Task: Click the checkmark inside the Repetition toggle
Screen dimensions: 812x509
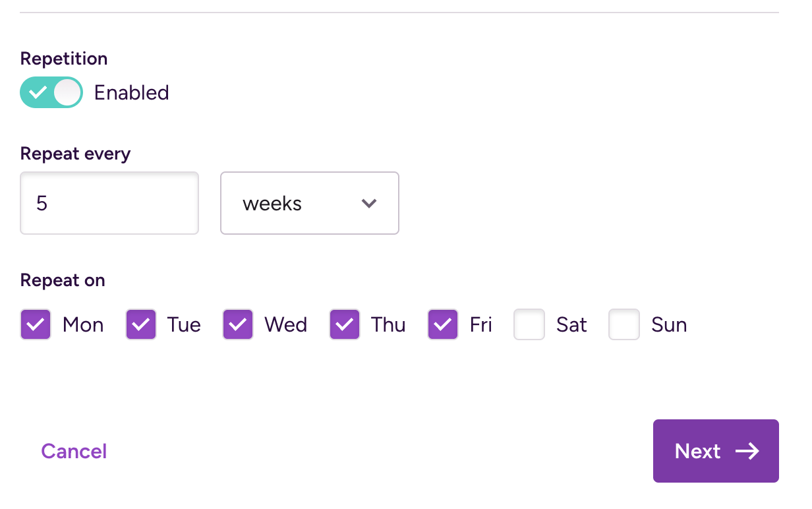Action: (x=39, y=92)
